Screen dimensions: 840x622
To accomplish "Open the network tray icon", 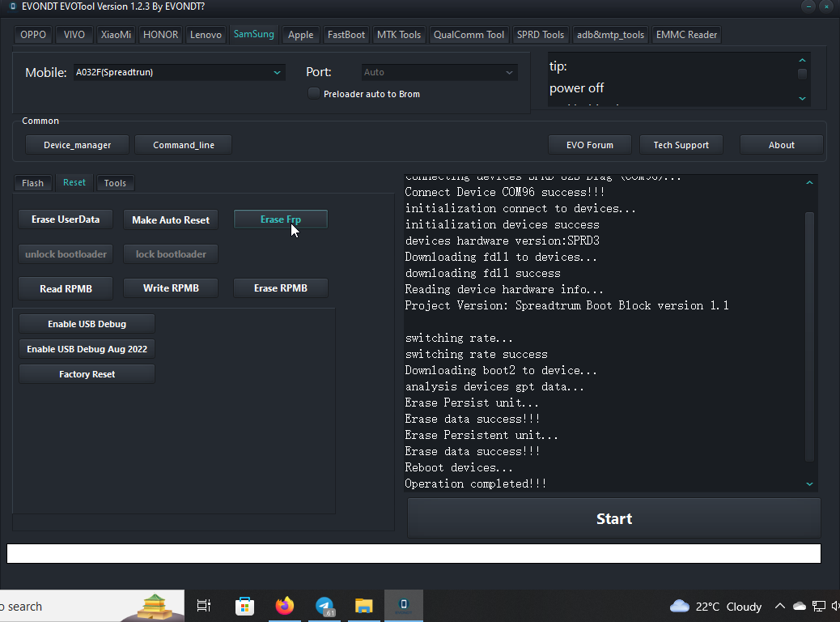I will pyautogui.click(x=819, y=607).
